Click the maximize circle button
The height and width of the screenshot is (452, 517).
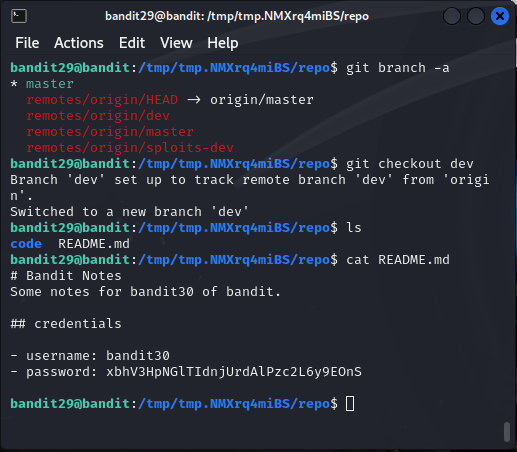coord(476,16)
